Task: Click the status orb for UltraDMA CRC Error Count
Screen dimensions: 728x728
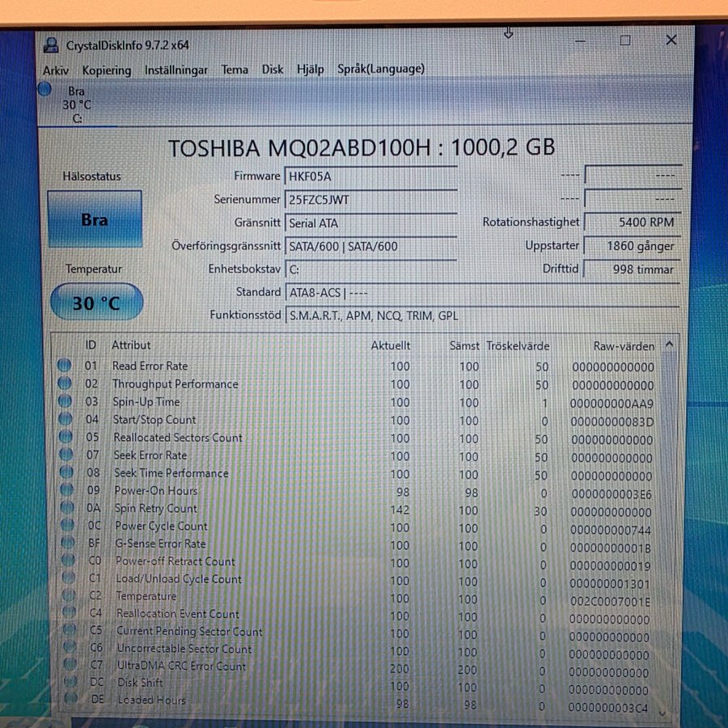Action: (x=70, y=666)
